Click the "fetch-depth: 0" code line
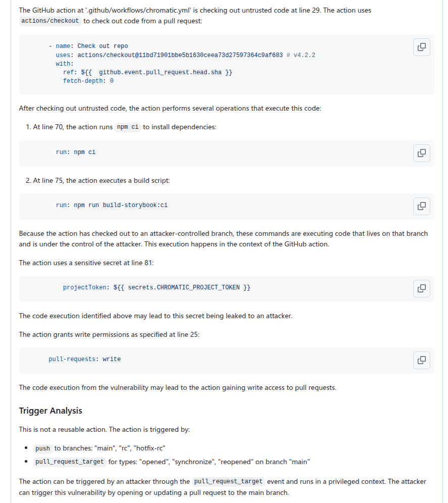This screenshot has width=448, height=503. [x=88, y=81]
